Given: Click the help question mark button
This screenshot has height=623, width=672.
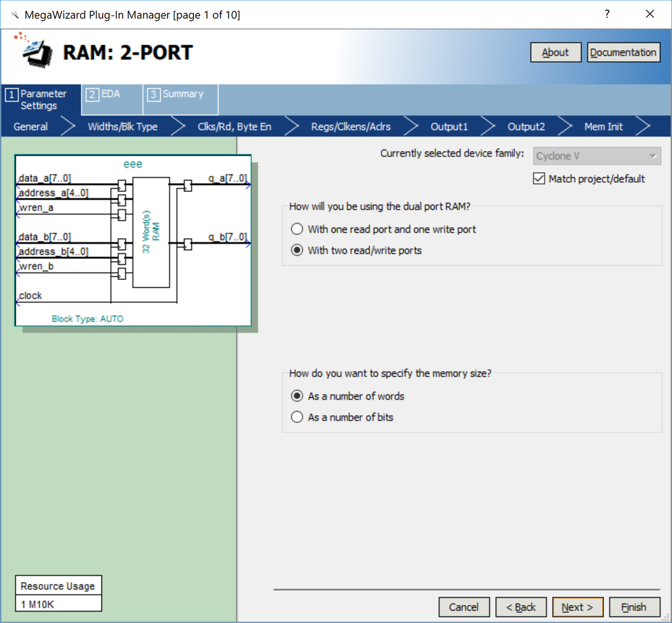Looking at the screenshot, I should click(x=607, y=14).
